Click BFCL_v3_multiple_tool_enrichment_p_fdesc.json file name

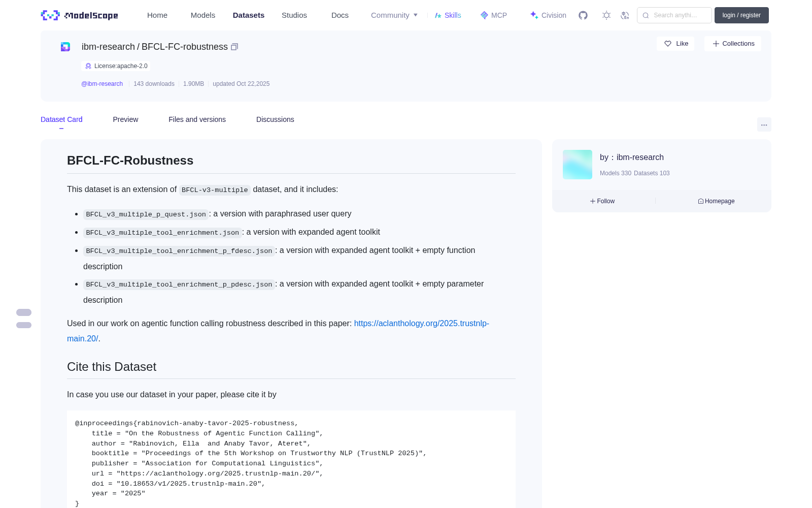click(179, 251)
